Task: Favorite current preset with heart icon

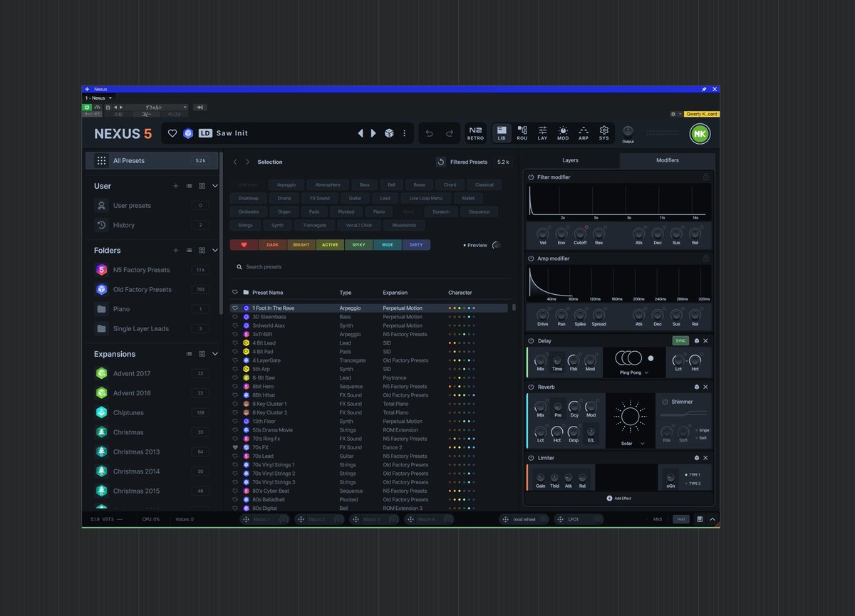Action: point(172,133)
